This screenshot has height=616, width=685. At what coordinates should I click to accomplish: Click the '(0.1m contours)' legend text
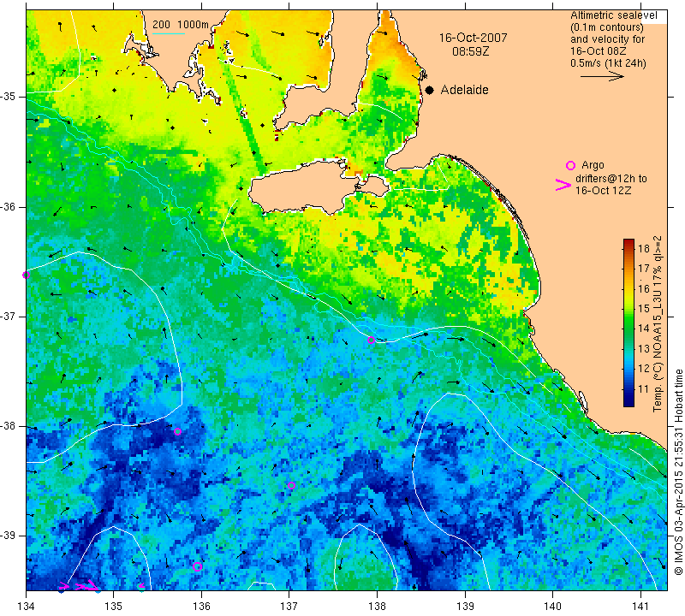[607, 27]
